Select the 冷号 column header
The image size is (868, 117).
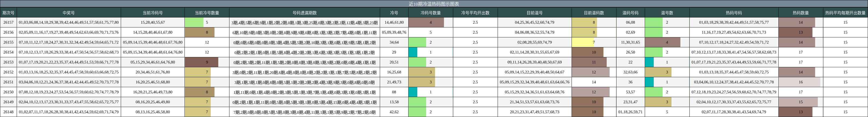394,12
